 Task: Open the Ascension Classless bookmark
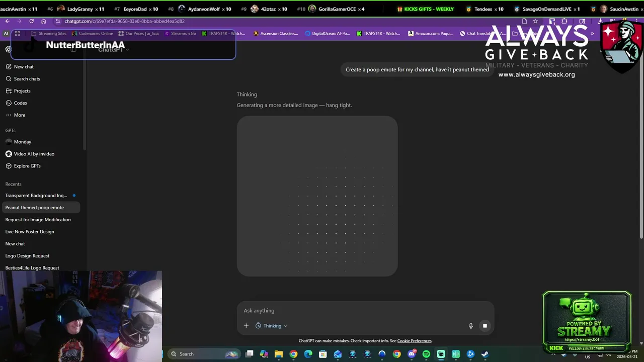click(275, 34)
